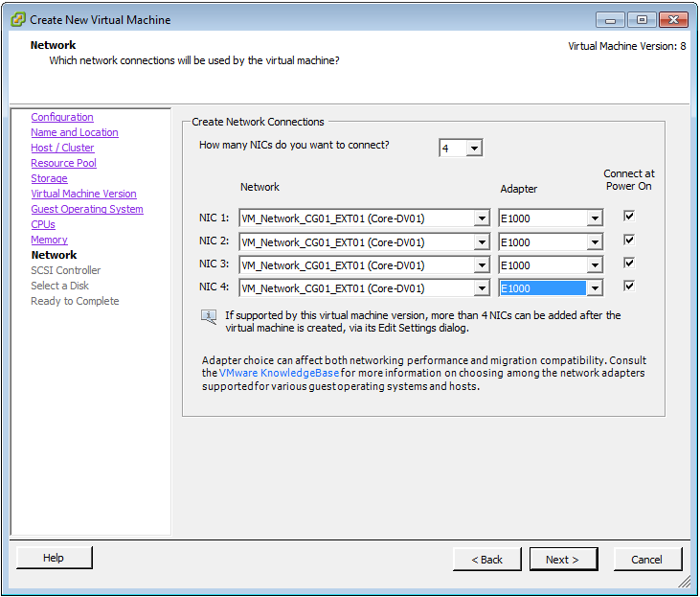Go to the Host / Cluster step
The image size is (700, 597).
[x=62, y=148]
